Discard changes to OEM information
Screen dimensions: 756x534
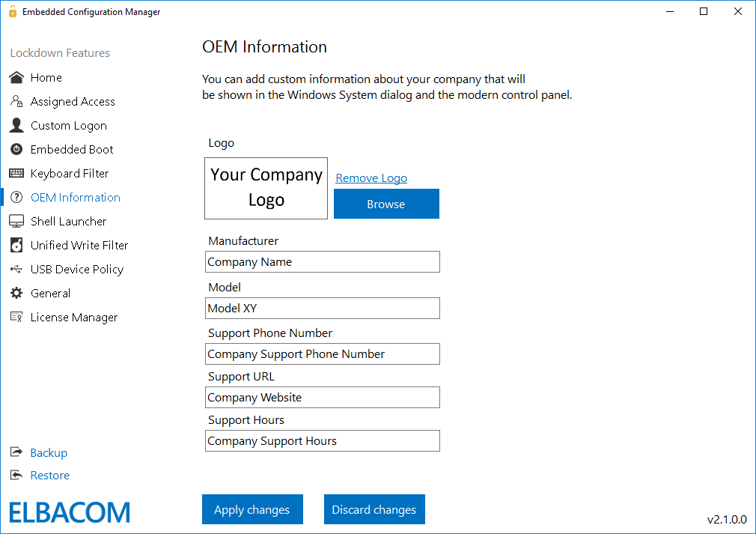[x=374, y=509]
